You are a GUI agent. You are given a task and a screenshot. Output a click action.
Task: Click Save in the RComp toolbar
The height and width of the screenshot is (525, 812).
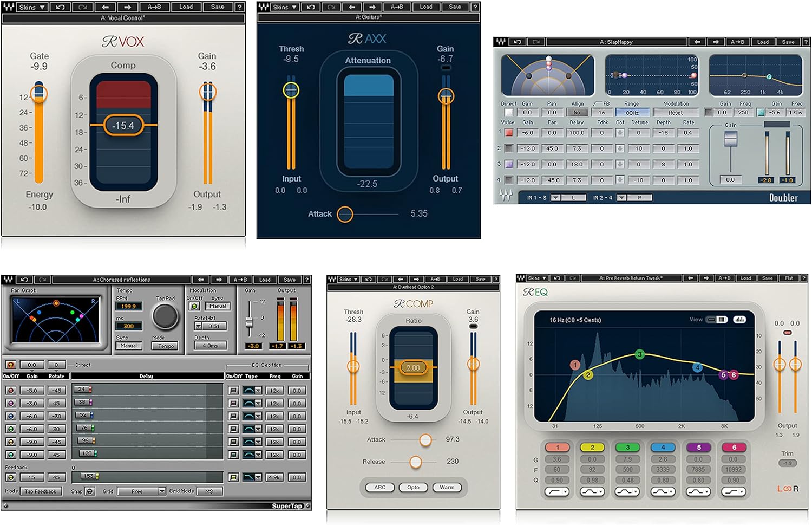click(480, 279)
